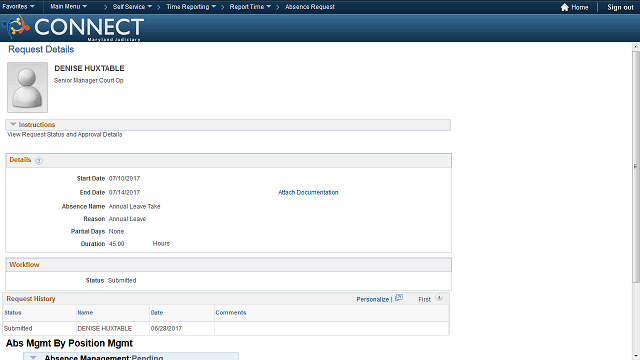Open the Self Service breadcrumb dropdown
The width and height of the screenshot is (640, 360).
tap(132, 7)
